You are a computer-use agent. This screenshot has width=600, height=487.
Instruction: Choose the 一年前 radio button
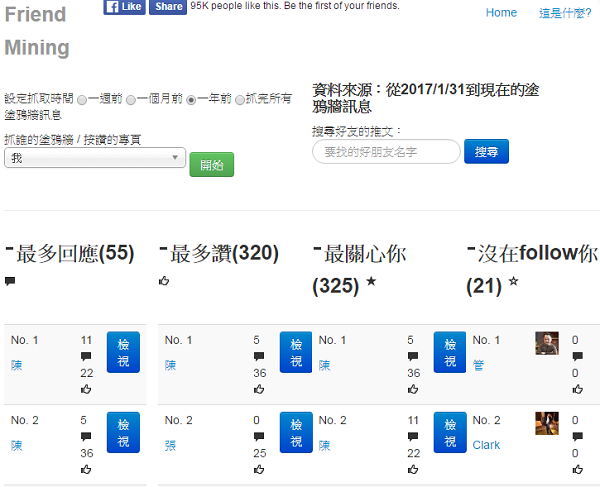coord(191,99)
